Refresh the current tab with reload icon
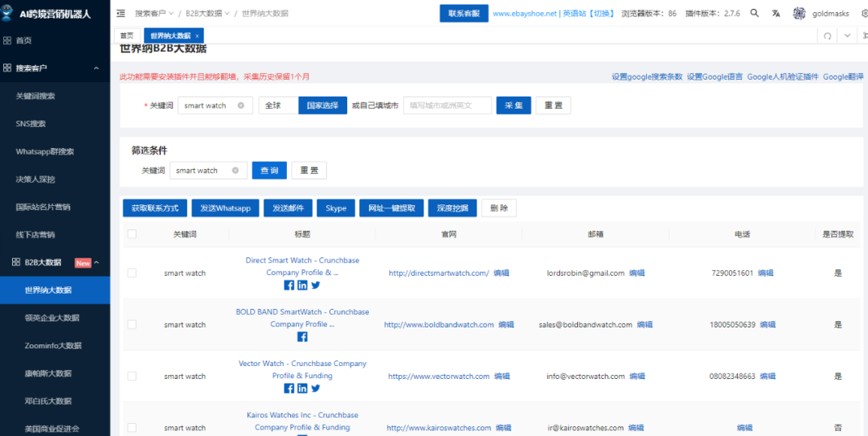Viewport: 868px width, 436px height. tap(827, 35)
